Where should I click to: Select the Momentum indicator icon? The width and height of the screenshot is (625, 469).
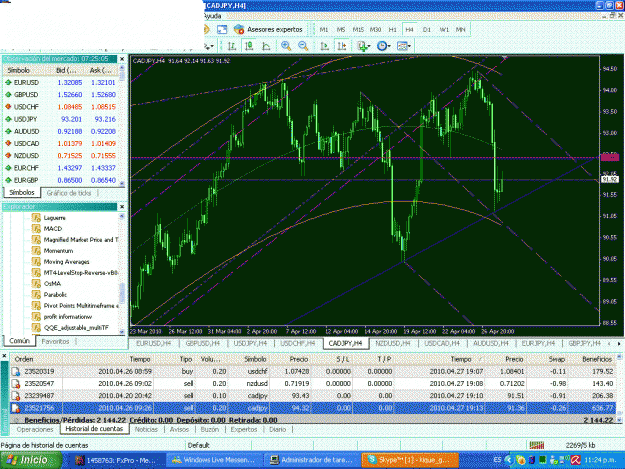click(x=36, y=251)
